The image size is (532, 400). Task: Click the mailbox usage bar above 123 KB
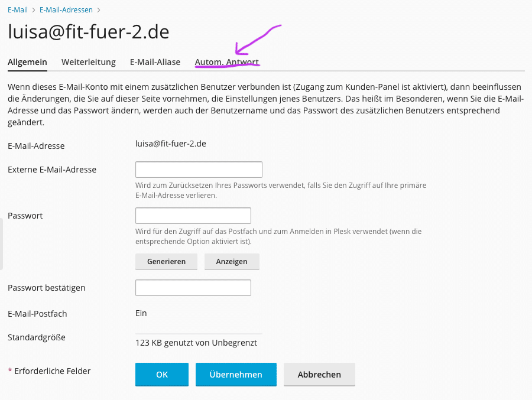[199, 334]
